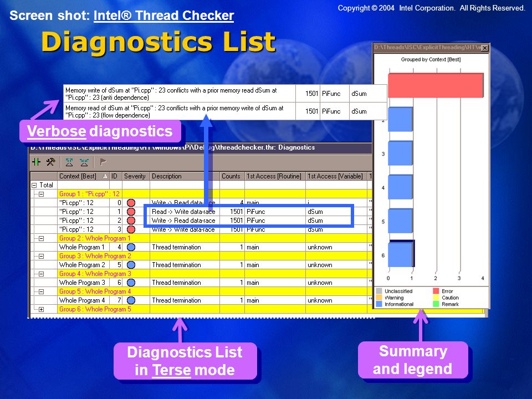The height and width of the screenshot is (399, 532).
Task: Sort by the ID column header
Action: (x=116, y=176)
